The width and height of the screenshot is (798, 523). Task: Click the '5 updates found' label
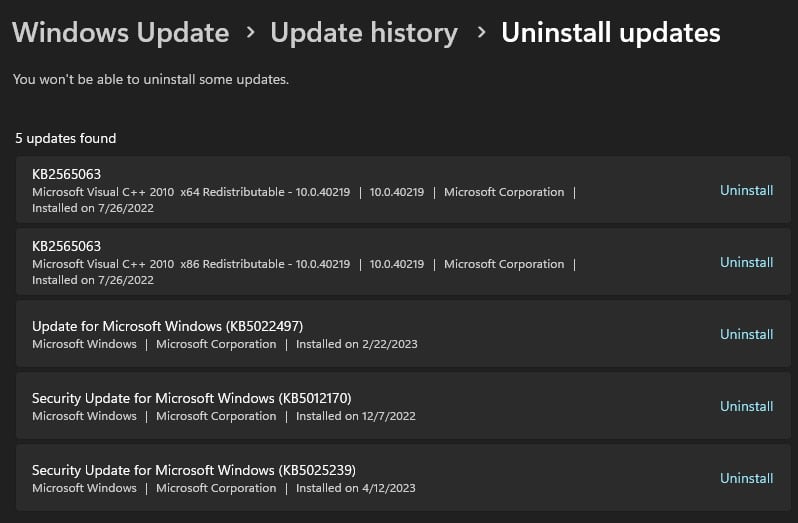(x=66, y=138)
